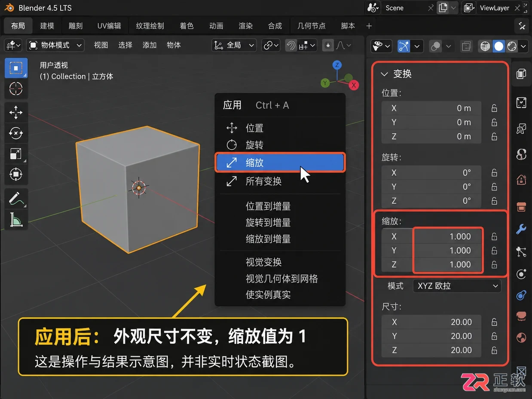Lock the position X value
The height and width of the screenshot is (399, 532).
(494, 108)
